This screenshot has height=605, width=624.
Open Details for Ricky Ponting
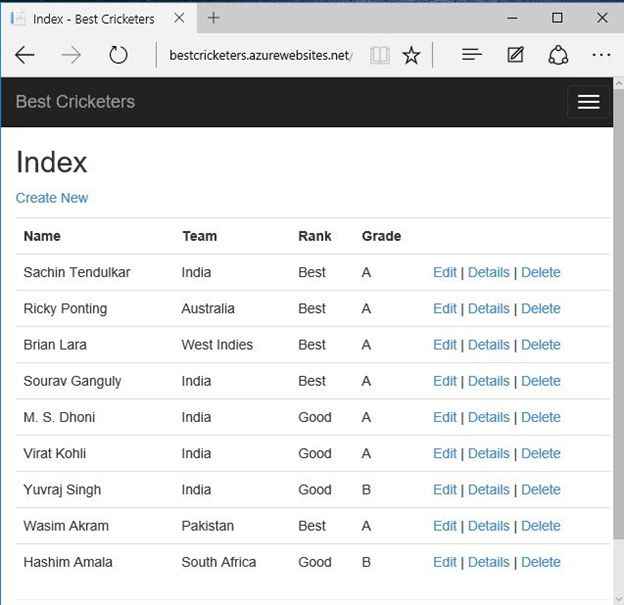(489, 308)
